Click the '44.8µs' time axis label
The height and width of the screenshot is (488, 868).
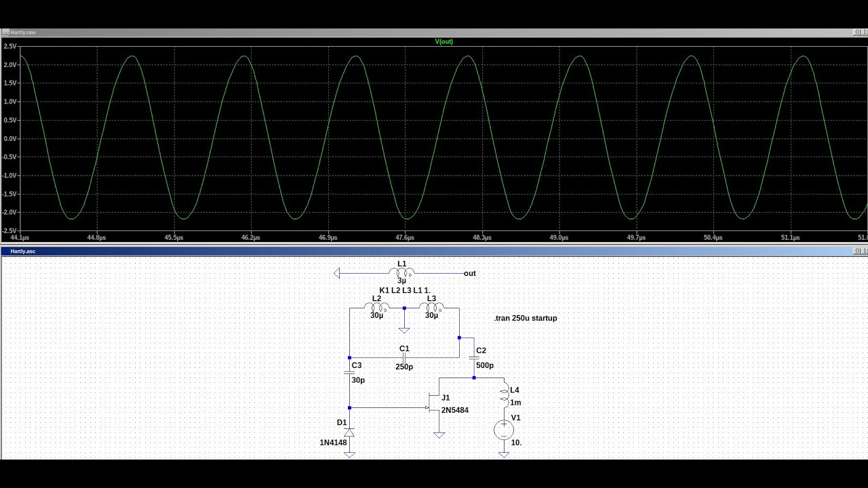(x=96, y=238)
